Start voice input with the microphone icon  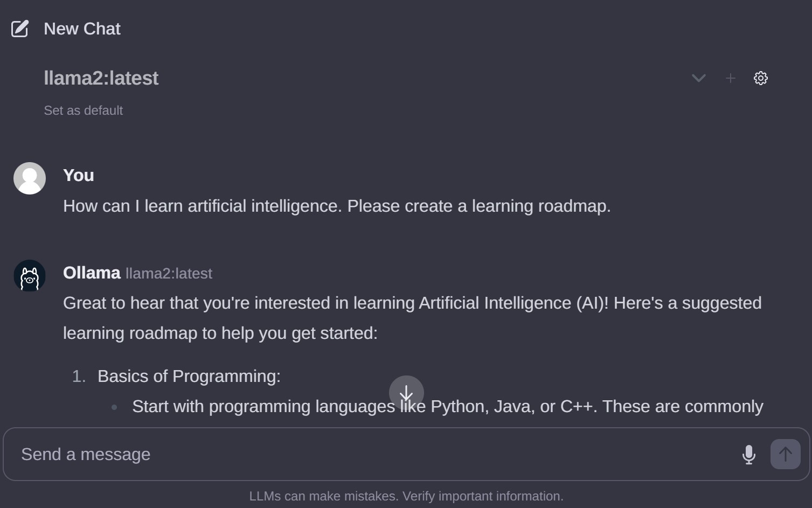pyautogui.click(x=748, y=454)
